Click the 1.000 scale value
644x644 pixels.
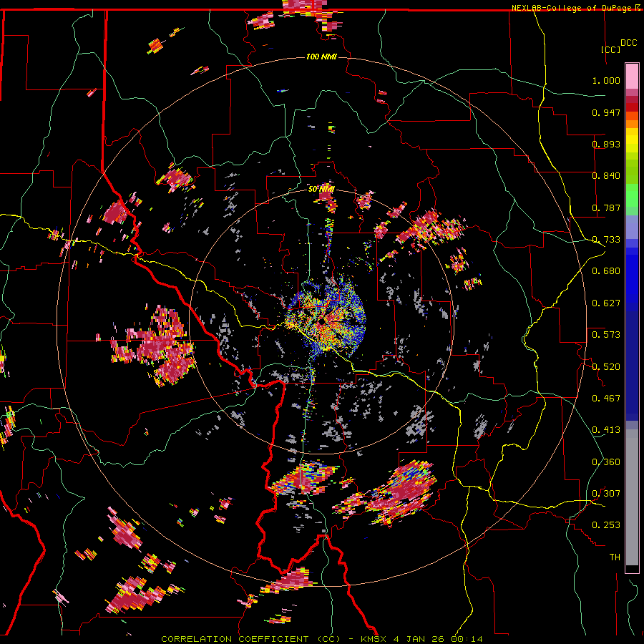(606, 80)
